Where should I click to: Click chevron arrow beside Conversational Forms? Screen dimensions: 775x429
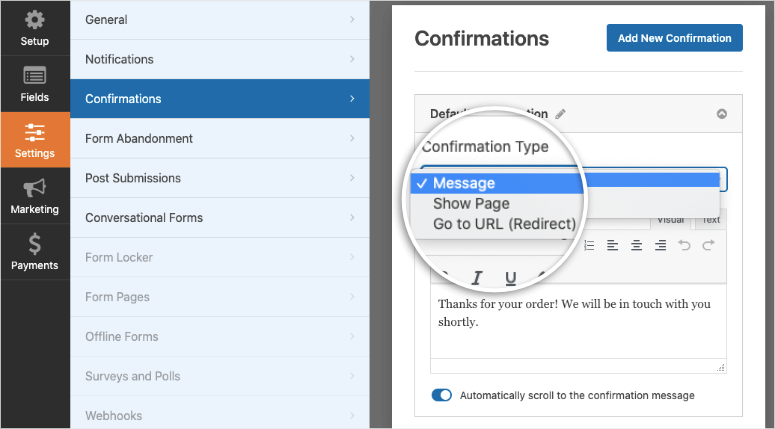coord(352,217)
